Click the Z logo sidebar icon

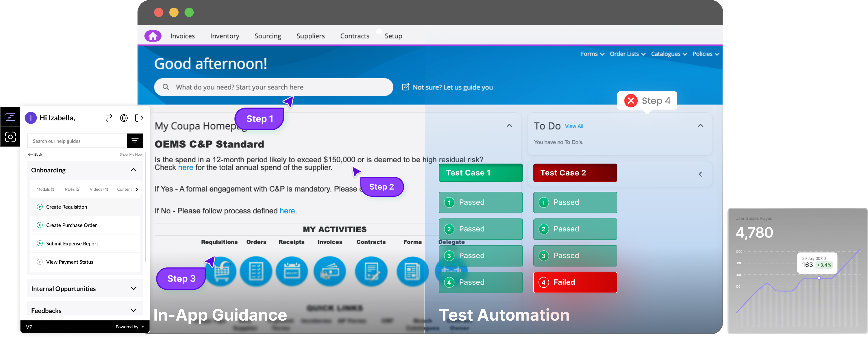(10, 117)
